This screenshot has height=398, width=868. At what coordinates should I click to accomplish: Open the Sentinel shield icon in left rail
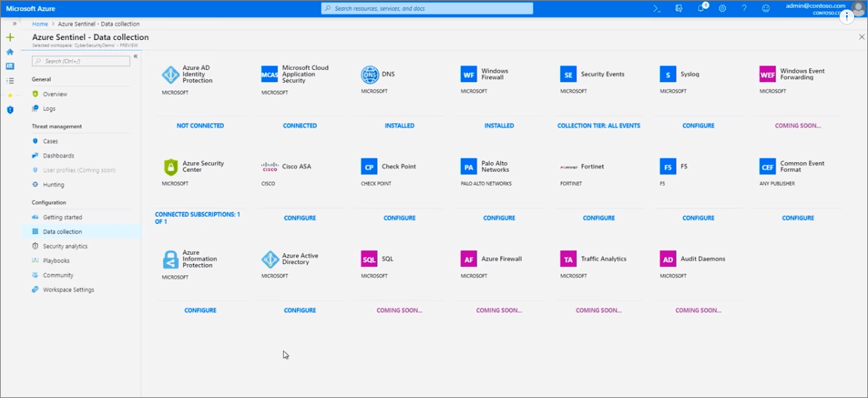(9, 110)
